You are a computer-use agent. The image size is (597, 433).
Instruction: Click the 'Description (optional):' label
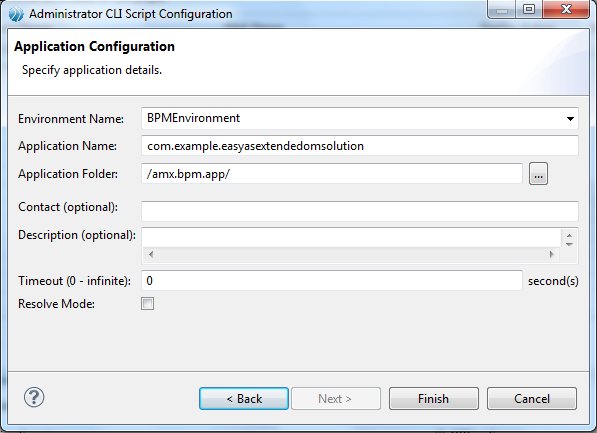point(77,235)
